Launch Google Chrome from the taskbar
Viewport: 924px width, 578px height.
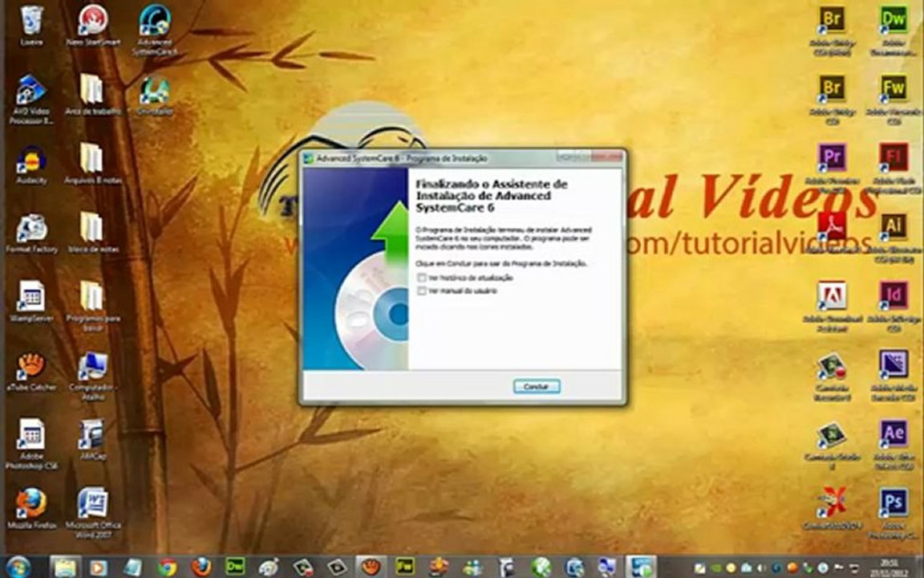(167, 567)
